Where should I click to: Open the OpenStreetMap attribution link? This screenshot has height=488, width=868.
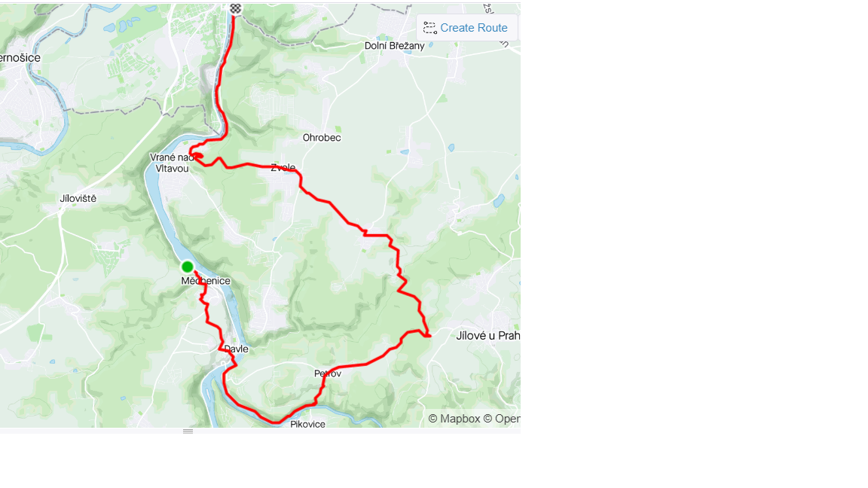click(502, 419)
